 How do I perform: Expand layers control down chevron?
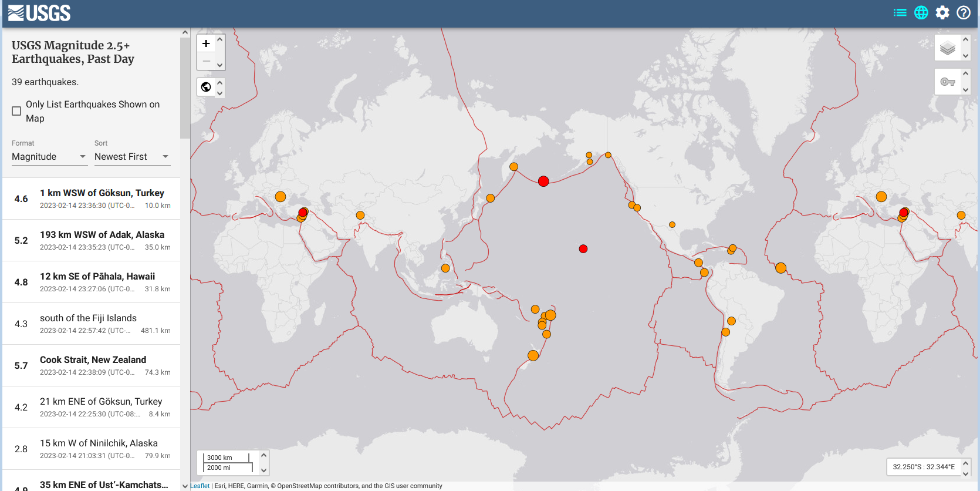(965, 56)
